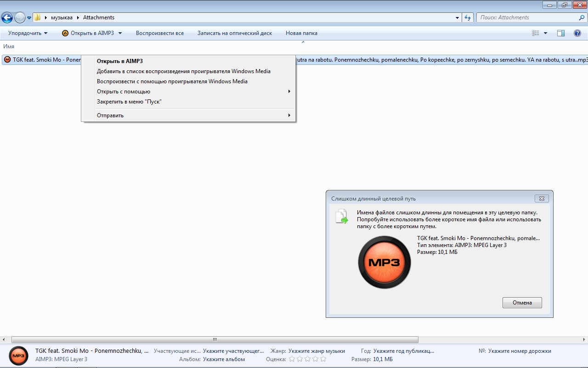
Task: Pick Воспроизвести с помощью проигрывателя Windows Media
Action: 188,81
